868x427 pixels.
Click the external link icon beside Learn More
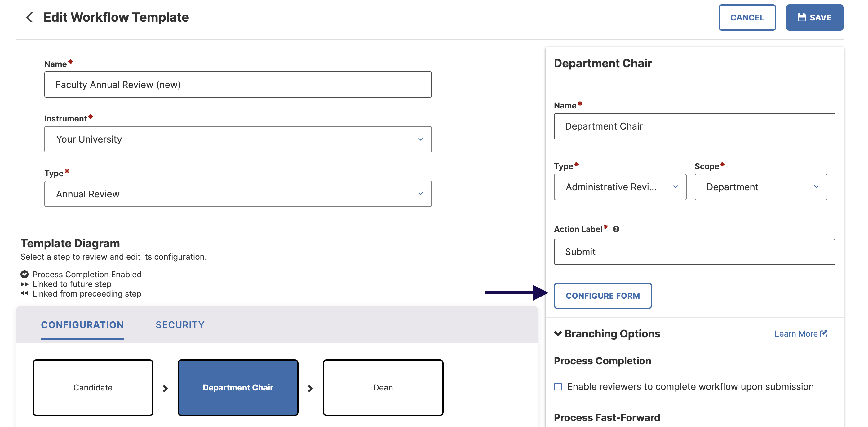point(824,333)
